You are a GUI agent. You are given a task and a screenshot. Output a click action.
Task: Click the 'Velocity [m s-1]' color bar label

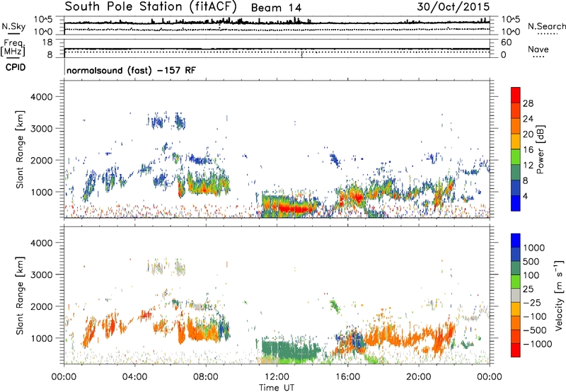(x=559, y=295)
